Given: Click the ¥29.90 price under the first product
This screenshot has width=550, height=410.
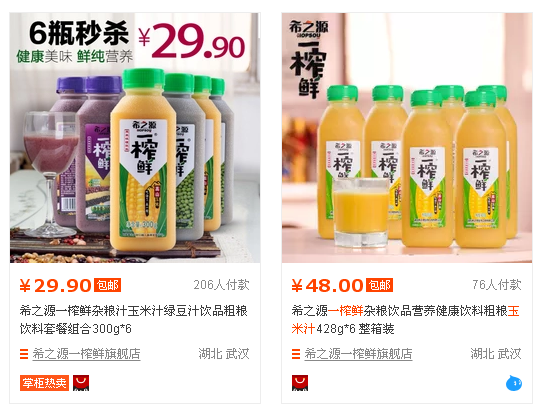Looking at the screenshot, I should (55, 285).
